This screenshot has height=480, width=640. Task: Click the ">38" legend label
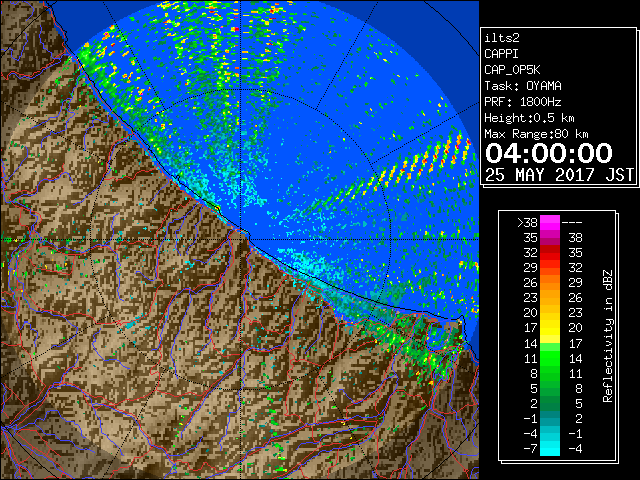(x=527, y=222)
